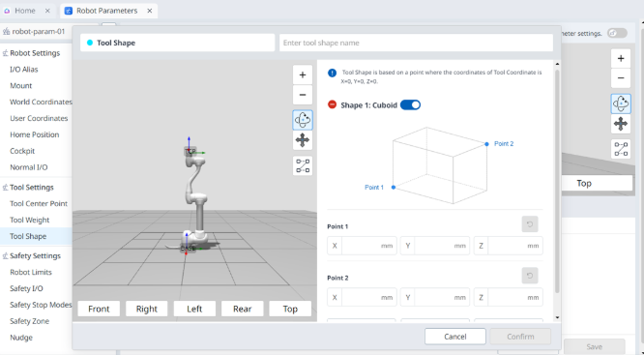Click the dialog's vertical scrollbar
The width and height of the screenshot is (644, 355).
tap(557, 181)
